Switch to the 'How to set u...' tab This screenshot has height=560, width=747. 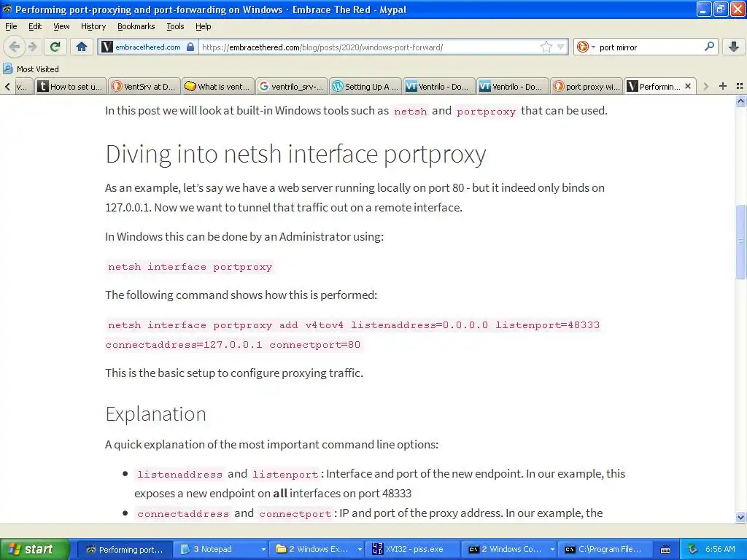pos(71,86)
